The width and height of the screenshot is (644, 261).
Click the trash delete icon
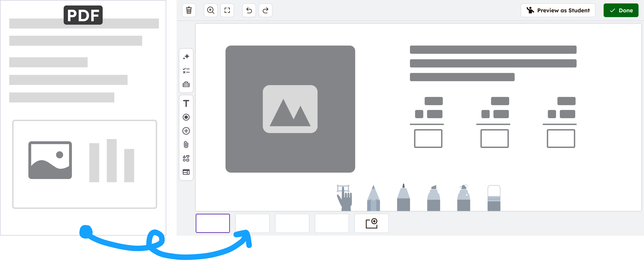189,10
